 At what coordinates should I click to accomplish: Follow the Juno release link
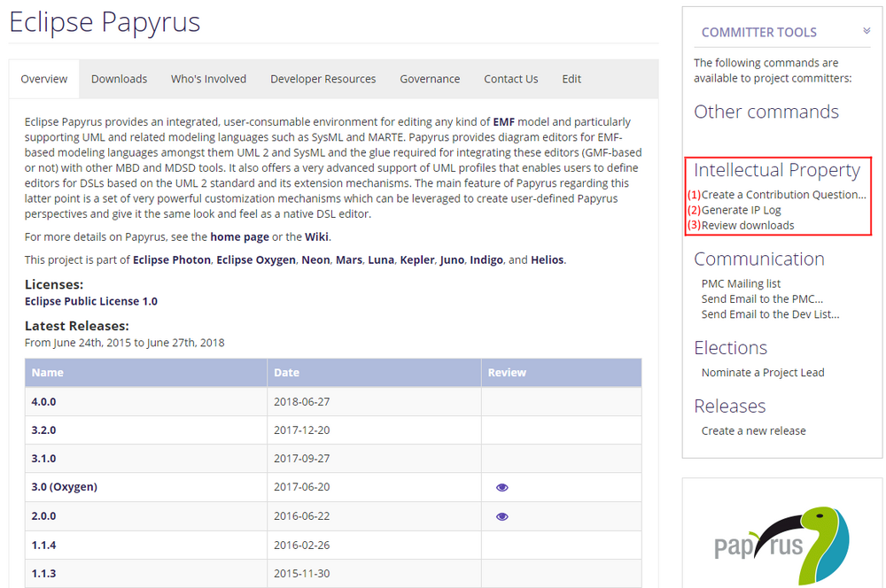(x=452, y=259)
